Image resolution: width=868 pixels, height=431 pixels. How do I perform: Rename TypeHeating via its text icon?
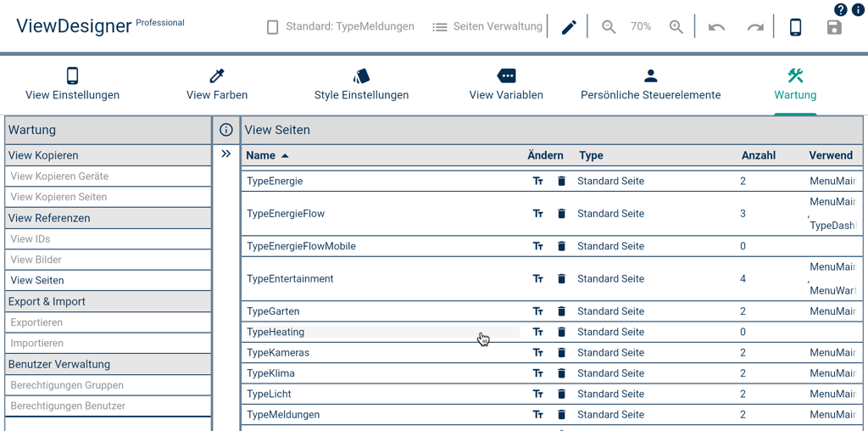tap(537, 332)
